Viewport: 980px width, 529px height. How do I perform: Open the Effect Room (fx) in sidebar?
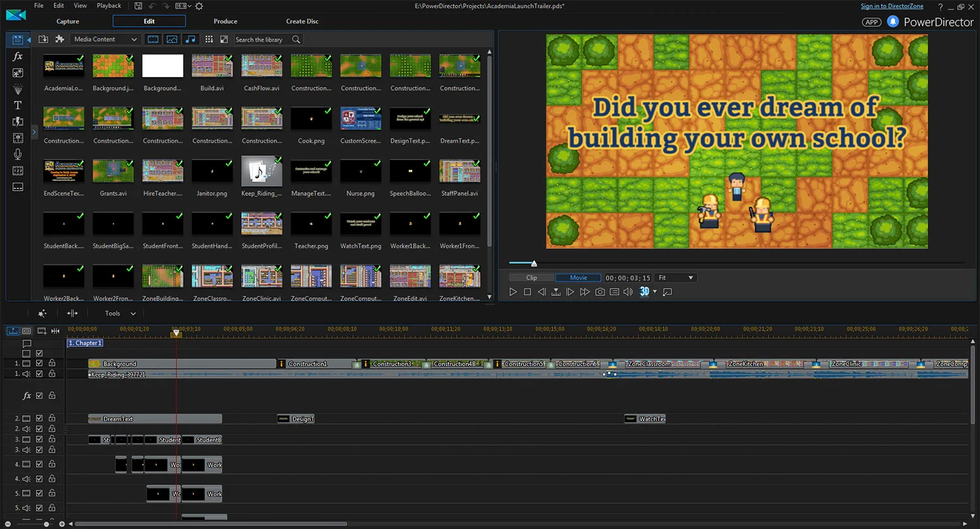point(18,57)
